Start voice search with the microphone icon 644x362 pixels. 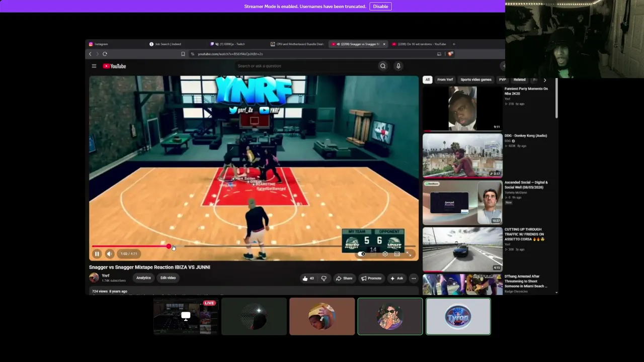click(x=398, y=66)
